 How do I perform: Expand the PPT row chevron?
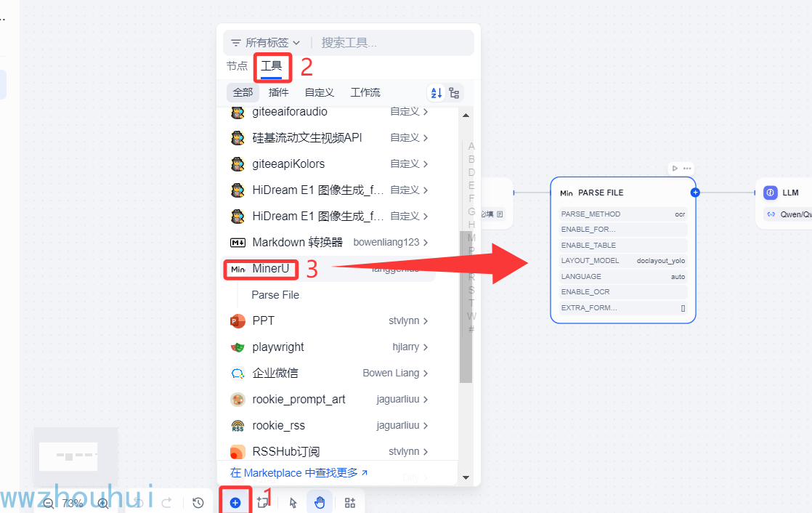click(x=426, y=321)
